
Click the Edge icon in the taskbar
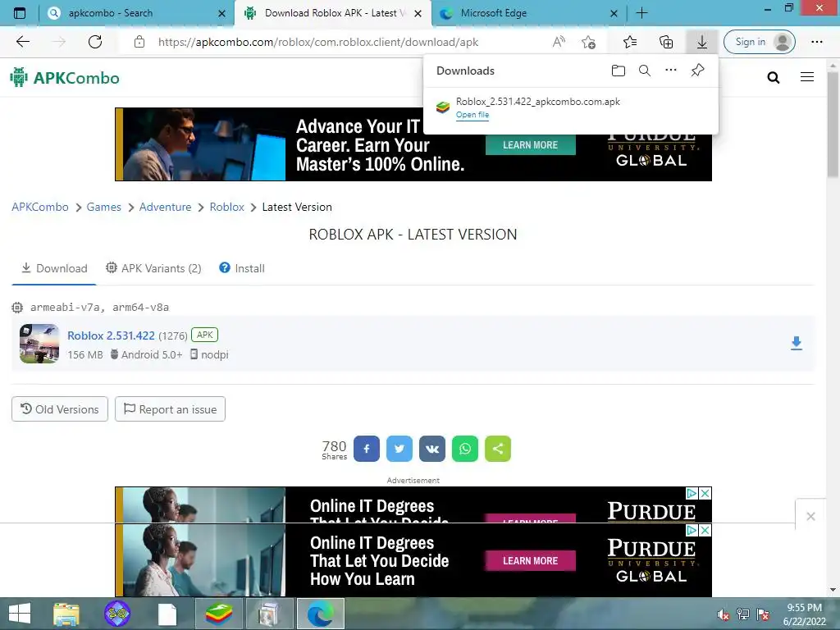[x=320, y=614]
